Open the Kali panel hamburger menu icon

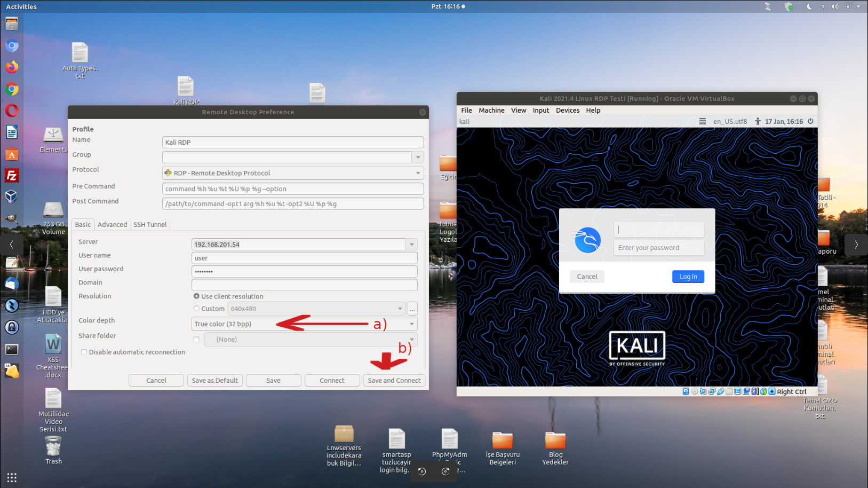click(x=703, y=121)
